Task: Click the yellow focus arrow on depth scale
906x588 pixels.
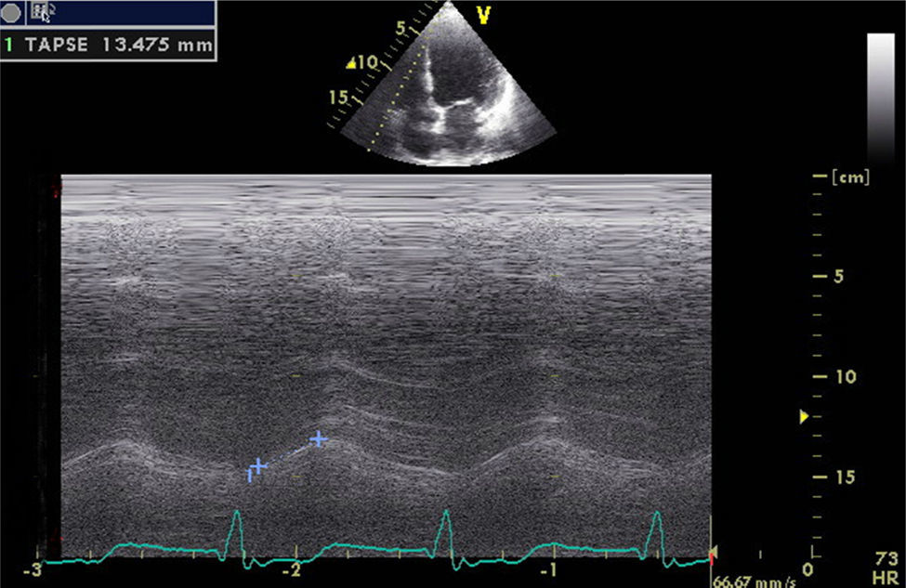Action: [805, 418]
